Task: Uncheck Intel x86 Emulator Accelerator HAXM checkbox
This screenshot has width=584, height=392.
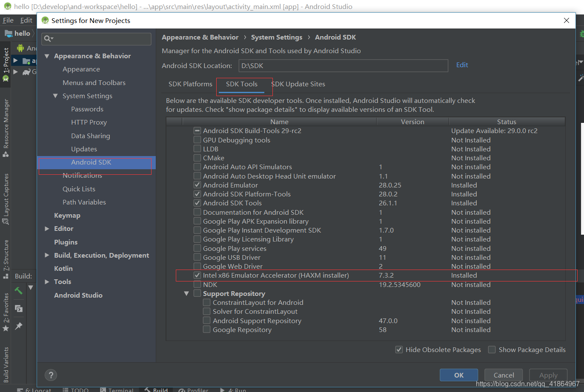Action: click(x=197, y=275)
